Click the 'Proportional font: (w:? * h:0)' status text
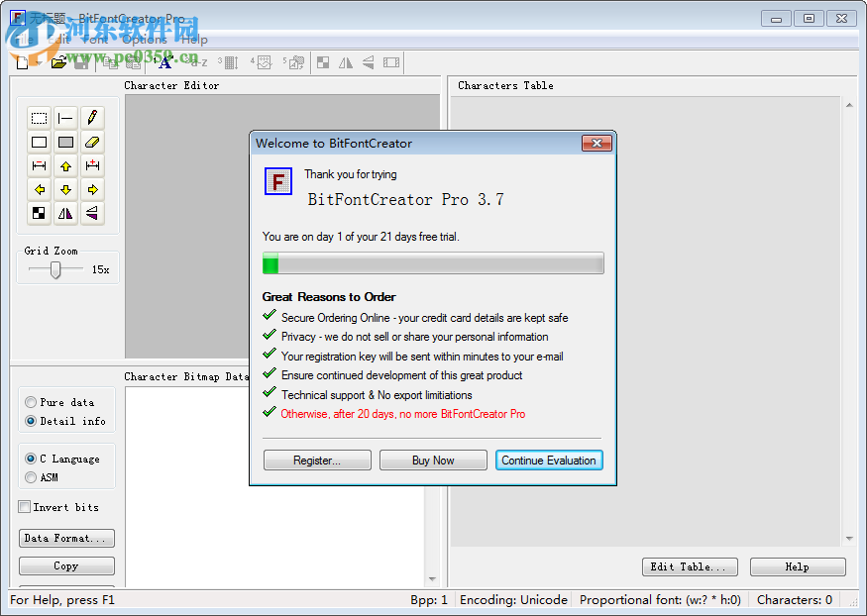This screenshot has width=867, height=616. tap(660, 600)
